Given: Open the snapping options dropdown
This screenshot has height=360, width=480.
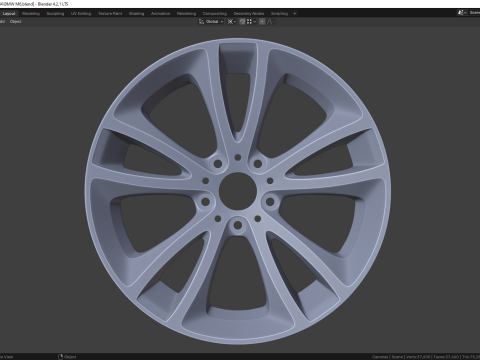Looking at the screenshot, I should click(x=251, y=22).
